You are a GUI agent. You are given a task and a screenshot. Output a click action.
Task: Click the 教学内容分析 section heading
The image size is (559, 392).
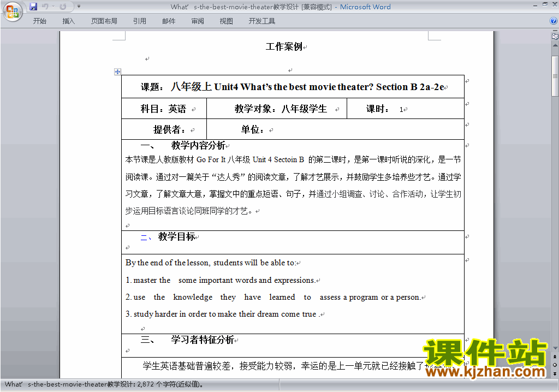point(198,146)
